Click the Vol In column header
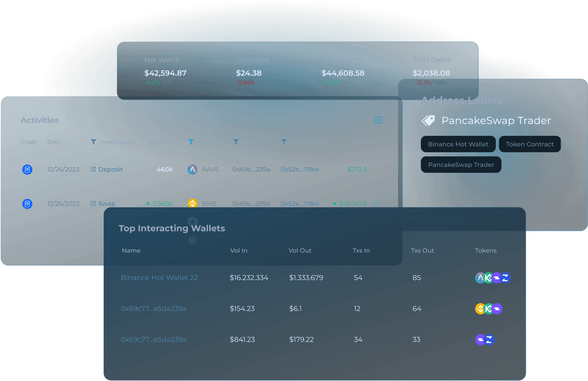 pos(239,251)
